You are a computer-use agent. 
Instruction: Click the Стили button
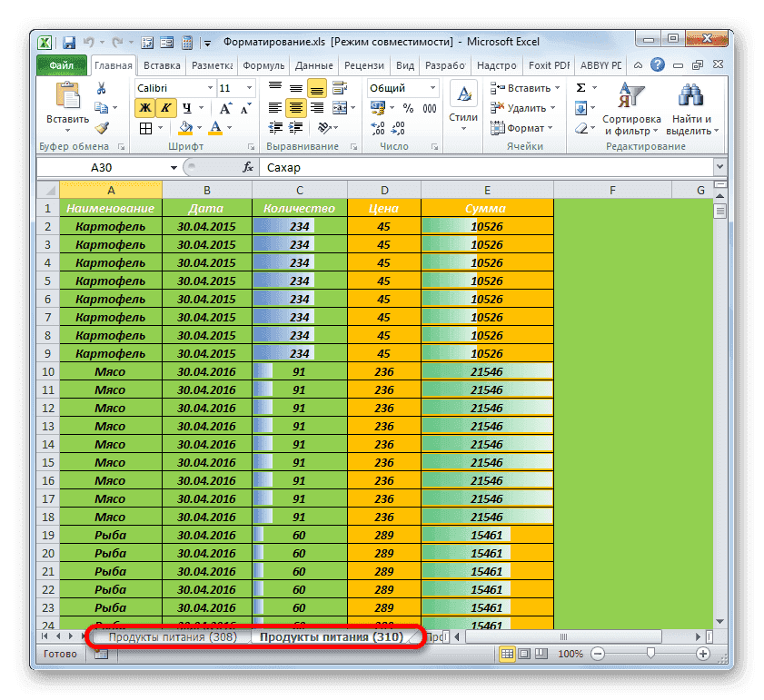point(462,104)
